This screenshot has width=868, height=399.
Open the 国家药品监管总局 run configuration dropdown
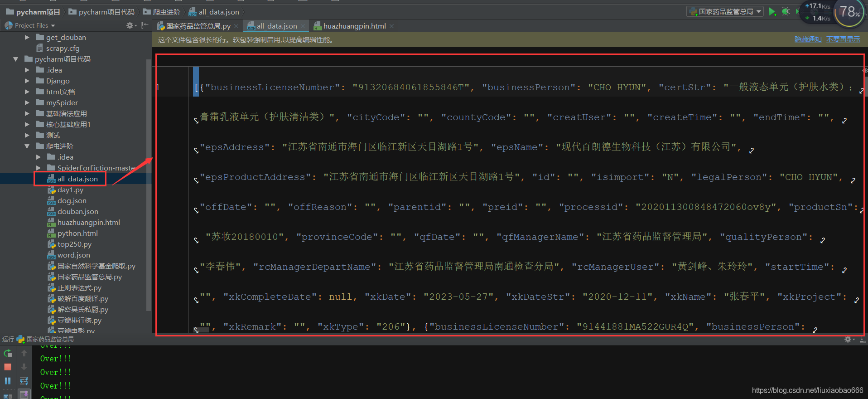(x=725, y=12)
